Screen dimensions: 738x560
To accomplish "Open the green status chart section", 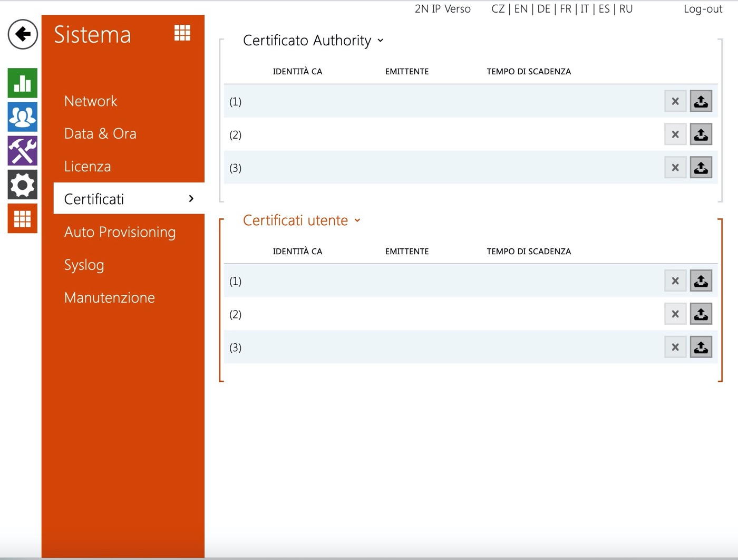I will click(x=23, y=83).
